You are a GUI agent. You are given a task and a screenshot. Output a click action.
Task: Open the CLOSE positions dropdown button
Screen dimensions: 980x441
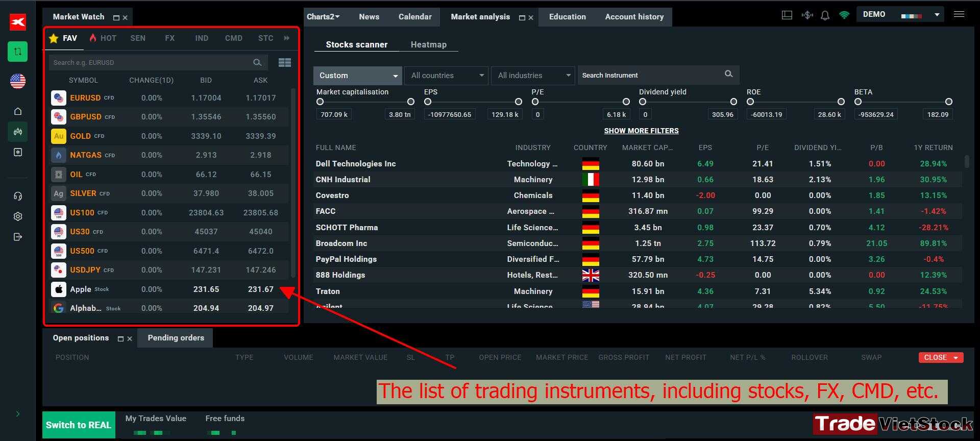coord(941,357)
